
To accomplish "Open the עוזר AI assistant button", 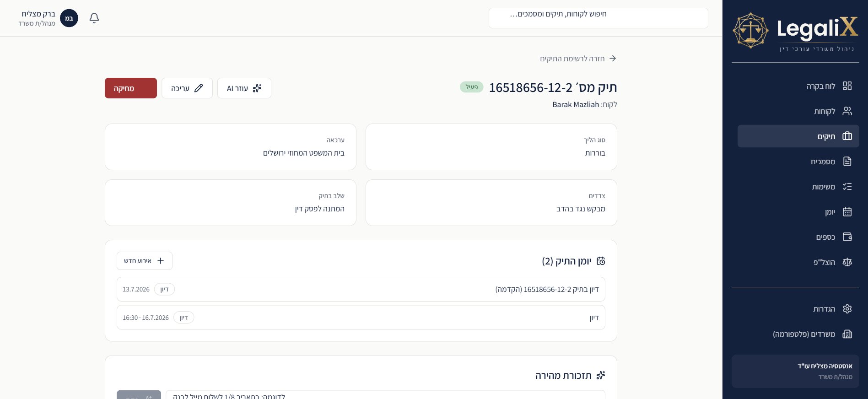I will click(244, 88).
